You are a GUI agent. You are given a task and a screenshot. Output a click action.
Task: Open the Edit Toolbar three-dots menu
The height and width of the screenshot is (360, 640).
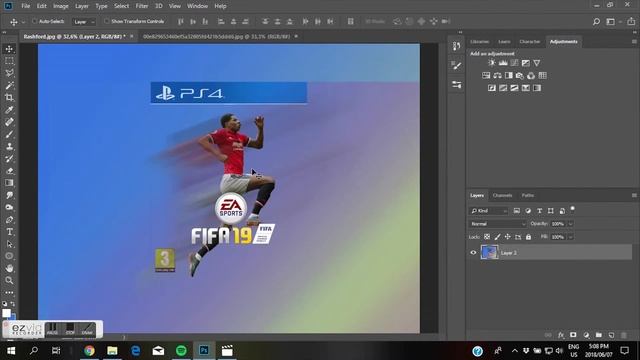[x=9, y=293]
